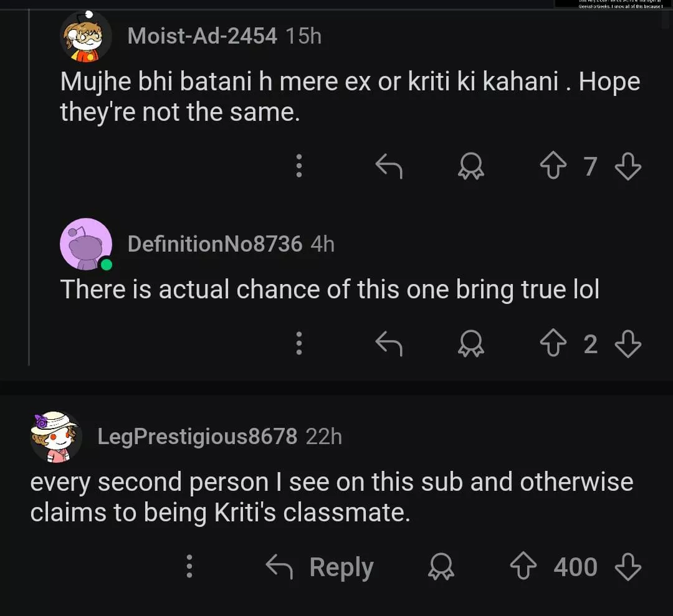Upvote LegPrestigious8678's comment with 400 votes
The image size is (673, 616).
point(523,567)
